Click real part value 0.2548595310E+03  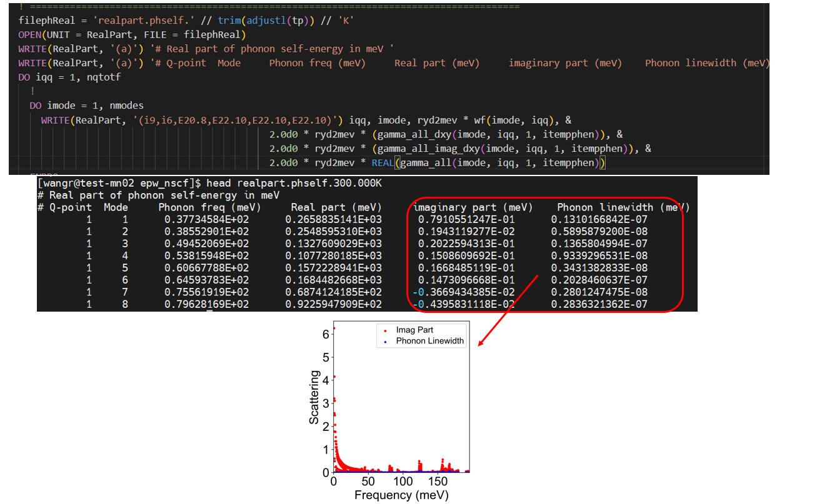click(x=333, y=232)
